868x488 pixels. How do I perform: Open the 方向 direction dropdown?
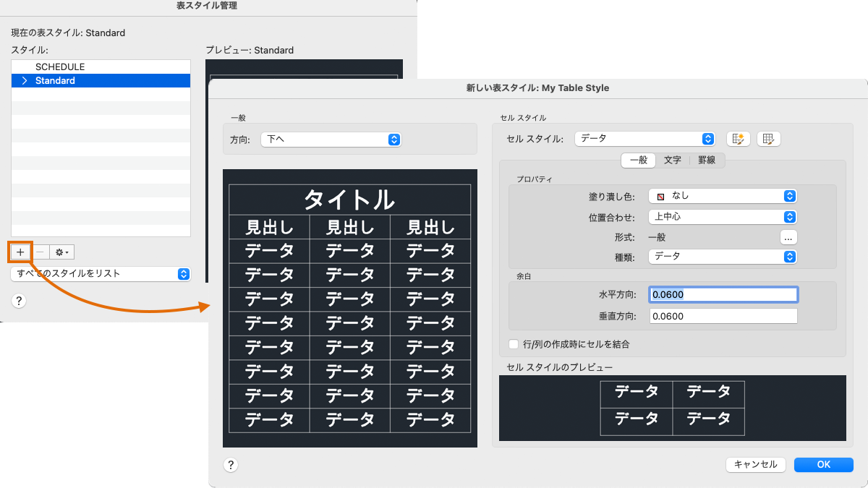(x=331, y=140)
